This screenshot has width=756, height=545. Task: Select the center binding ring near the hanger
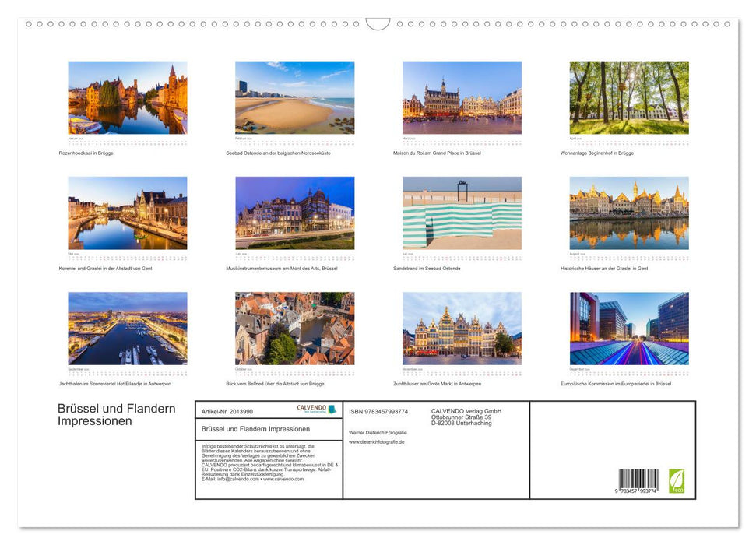coord(355,24)
